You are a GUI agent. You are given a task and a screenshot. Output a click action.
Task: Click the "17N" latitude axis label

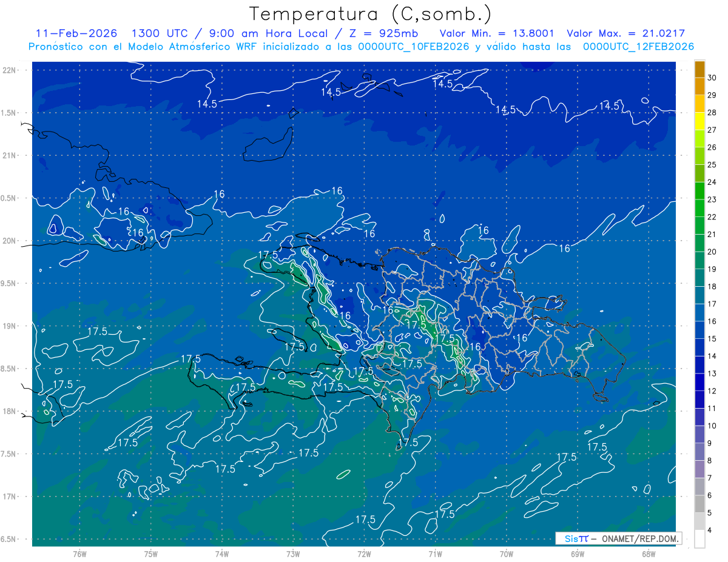[8, 497]
